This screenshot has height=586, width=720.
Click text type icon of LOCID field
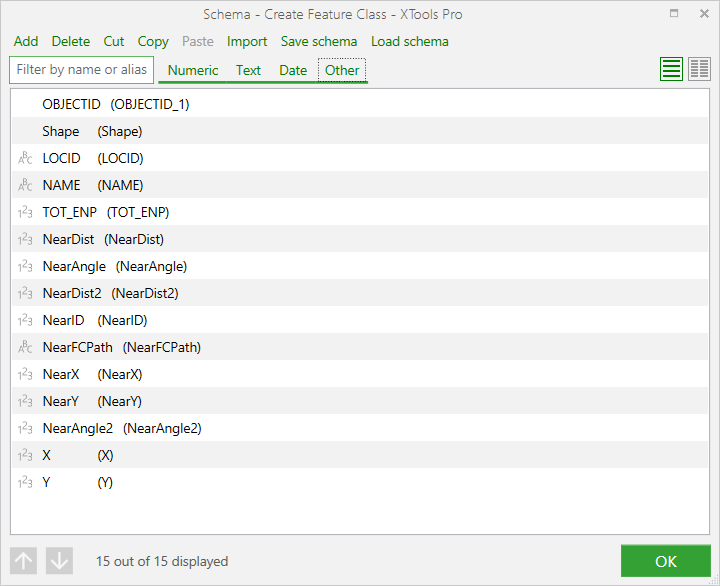pyautogui.click(x=25, y=158)
